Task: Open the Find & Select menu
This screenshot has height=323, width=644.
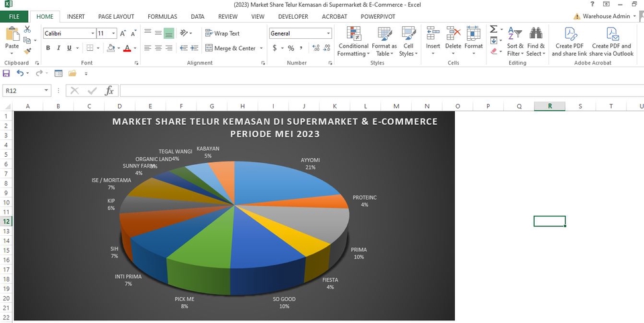Action: tap(536, 42)
